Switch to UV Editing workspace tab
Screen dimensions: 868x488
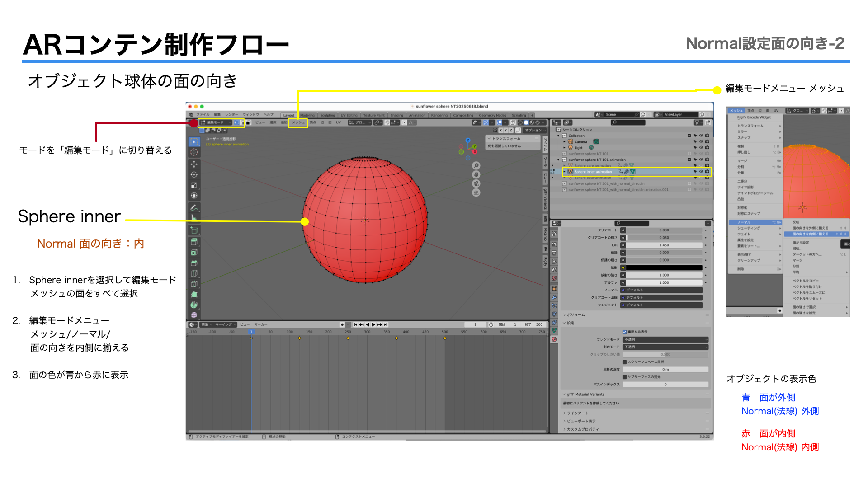(349, 115)
